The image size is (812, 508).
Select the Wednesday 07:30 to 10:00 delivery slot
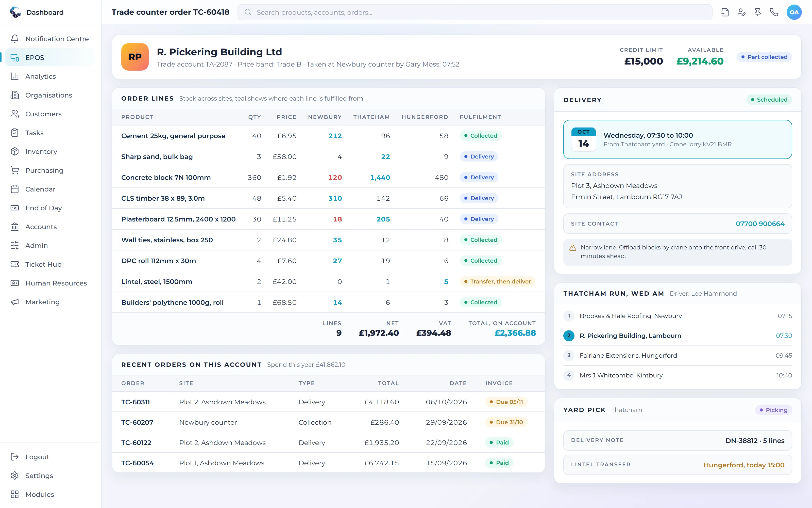click(x=678, y=139)
